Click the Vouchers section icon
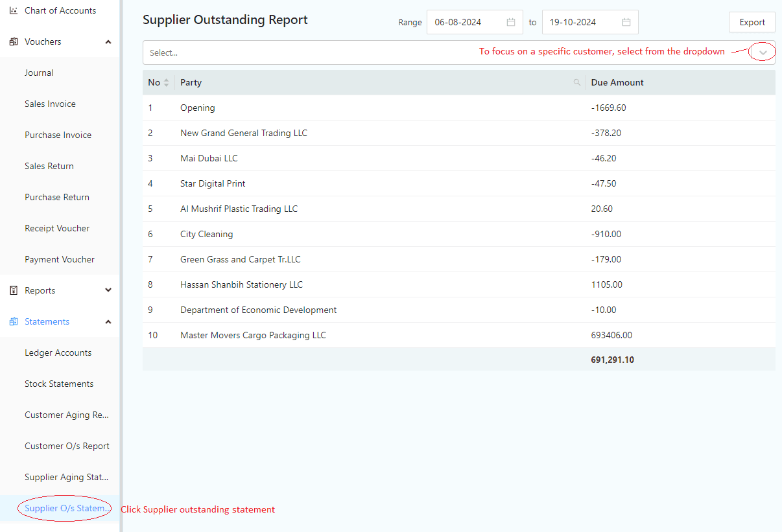The width and height of the screenshot is (782, 532). click(x=14, y=41)
